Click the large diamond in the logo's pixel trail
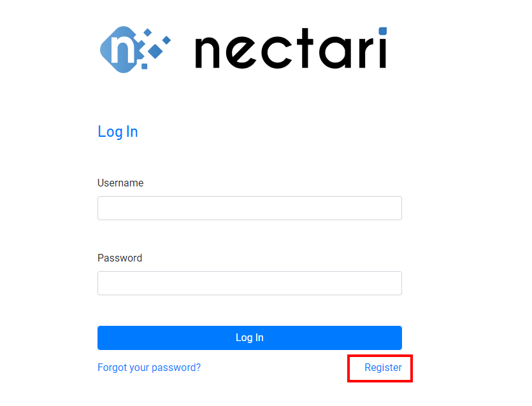The height and width of the screenshot is (406, 532). 155,51
